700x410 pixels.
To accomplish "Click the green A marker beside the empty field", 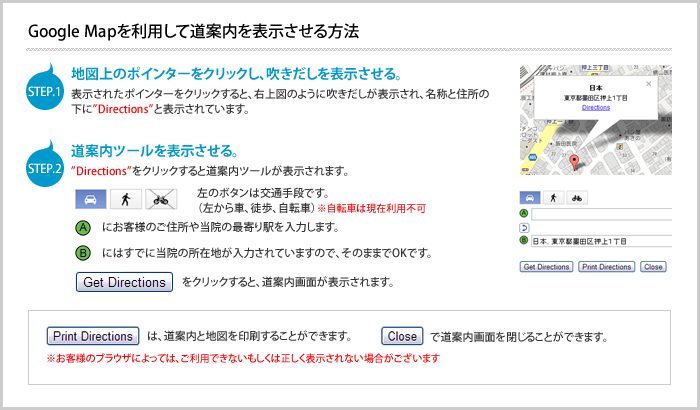I will tap(524, 213).
